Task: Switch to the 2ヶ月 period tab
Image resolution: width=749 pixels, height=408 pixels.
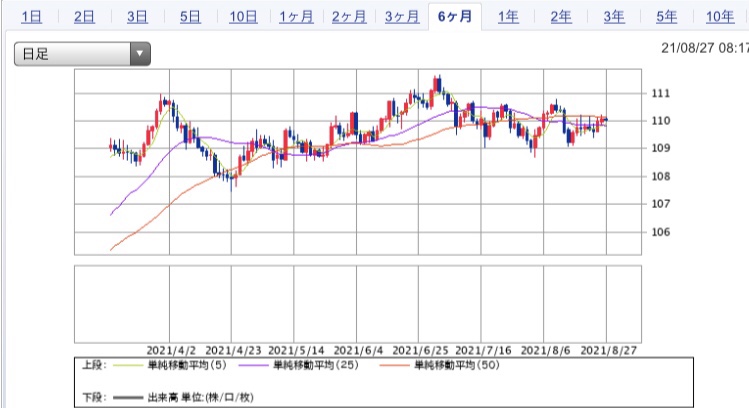Action: 349,17
